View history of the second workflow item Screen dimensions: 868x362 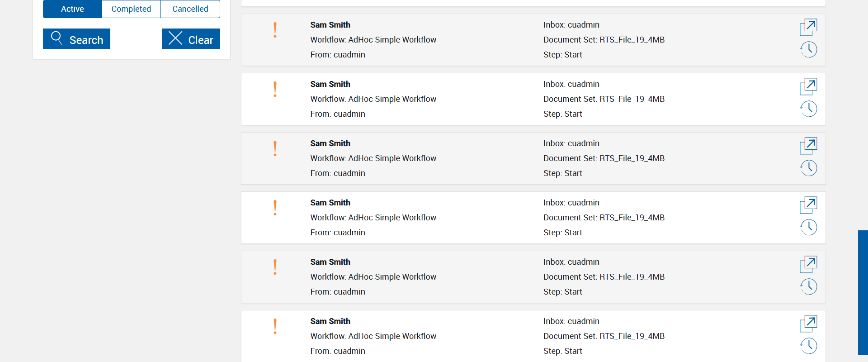808,109
